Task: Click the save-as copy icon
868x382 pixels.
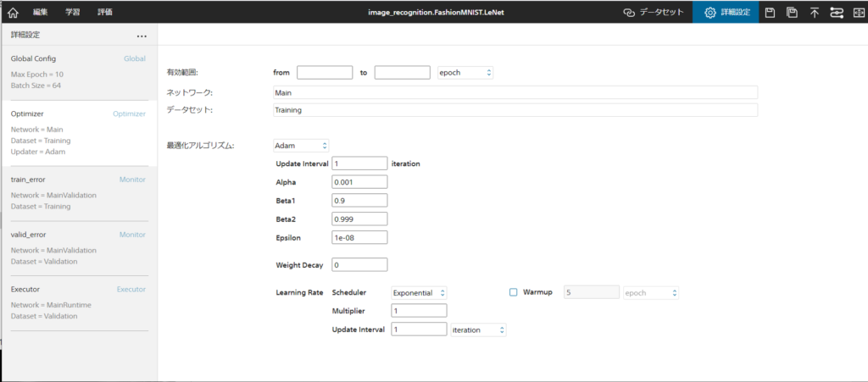Action: [x=792, y=12]
